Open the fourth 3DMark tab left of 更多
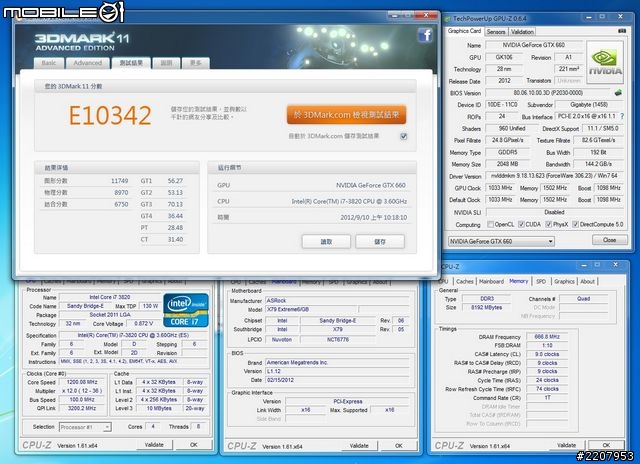The width and height of the screenshot is (640, 464). pyautogui.click(x=166, y=63)
